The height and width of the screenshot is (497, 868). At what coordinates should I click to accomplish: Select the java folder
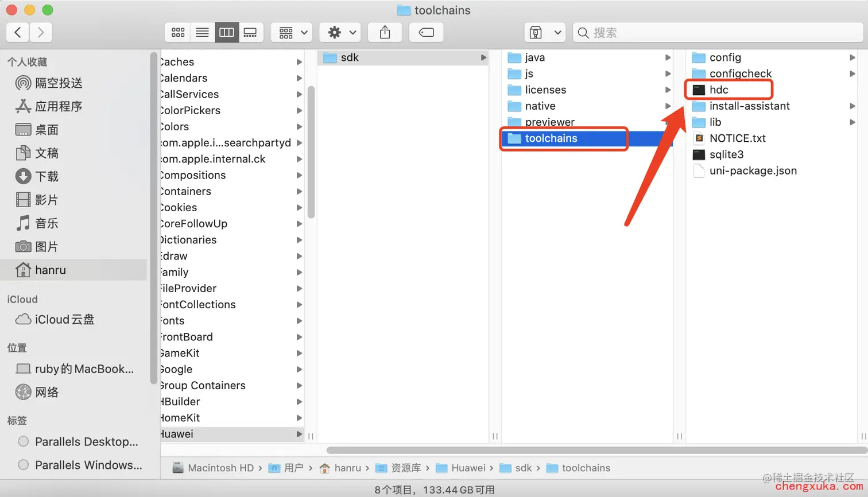click(587, 57)
